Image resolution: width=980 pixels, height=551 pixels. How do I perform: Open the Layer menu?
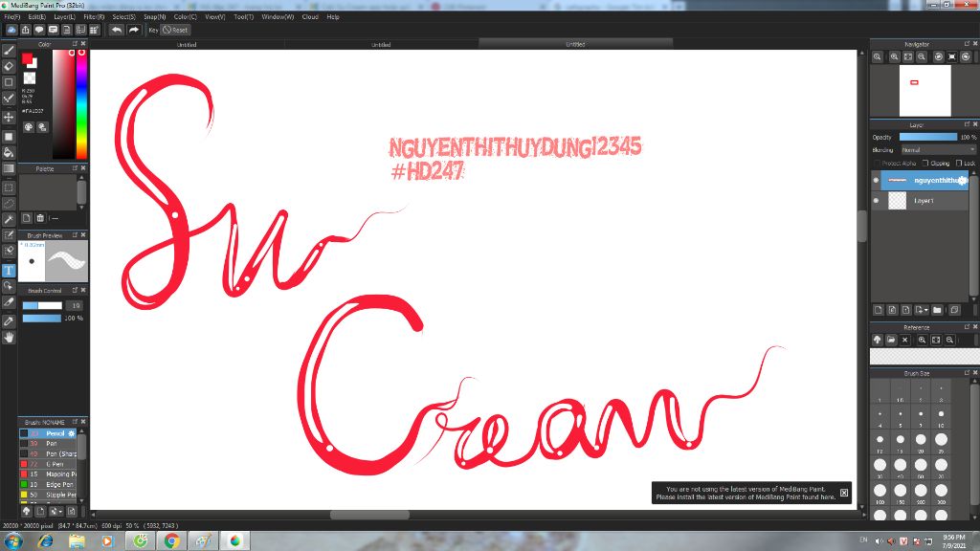[64, 17]
